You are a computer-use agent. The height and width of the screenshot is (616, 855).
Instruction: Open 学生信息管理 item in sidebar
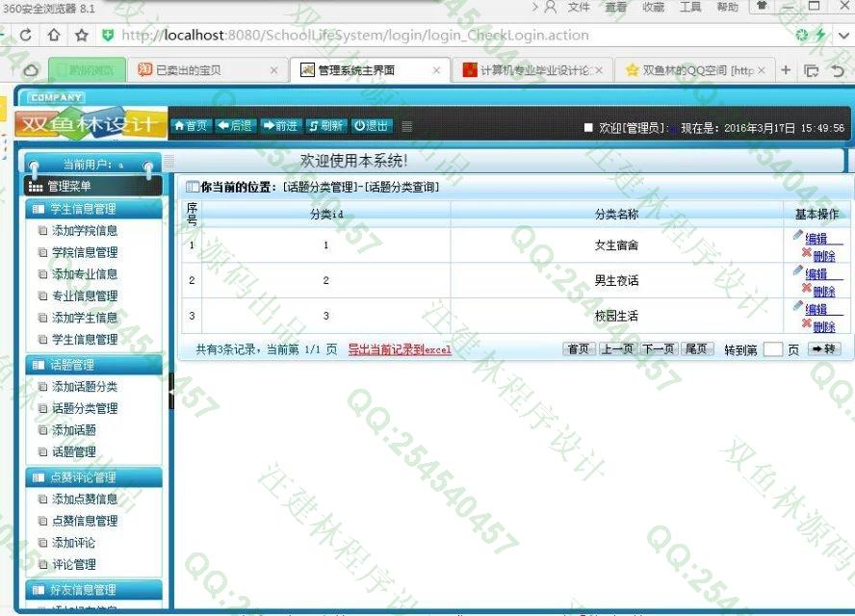[x=85, y=340]
